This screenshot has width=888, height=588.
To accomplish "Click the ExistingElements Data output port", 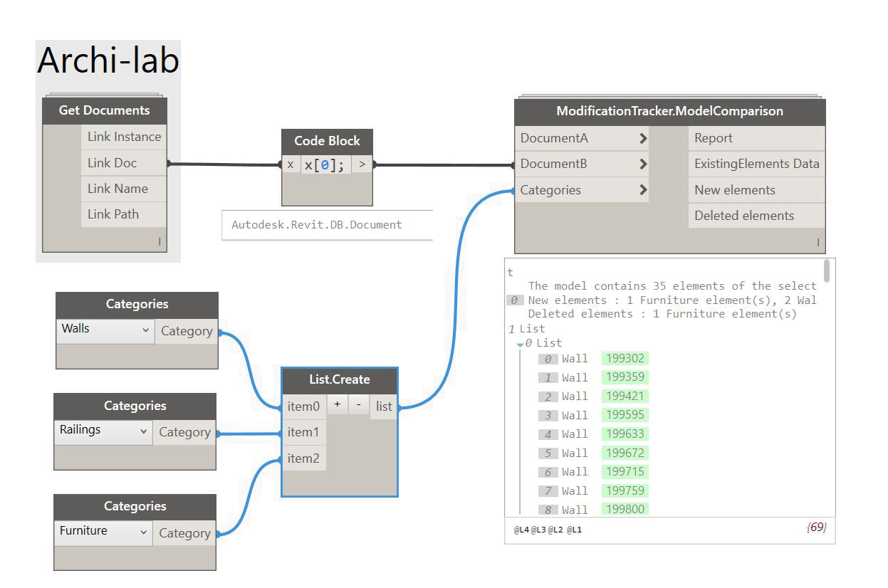I will click(756, 164).
